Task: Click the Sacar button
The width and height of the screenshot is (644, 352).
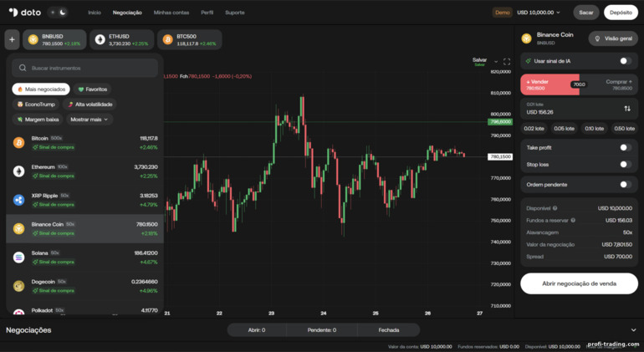Action: pos(586,13)
